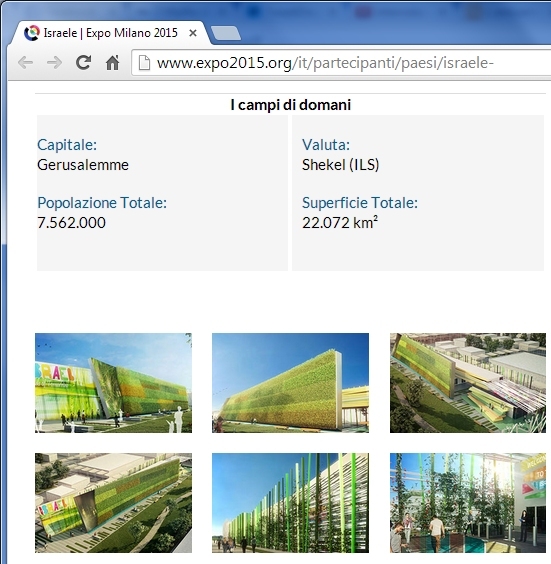Open a new tab next to Israele tab
Viewport: 551px width, 564px height.
point(226,33)
